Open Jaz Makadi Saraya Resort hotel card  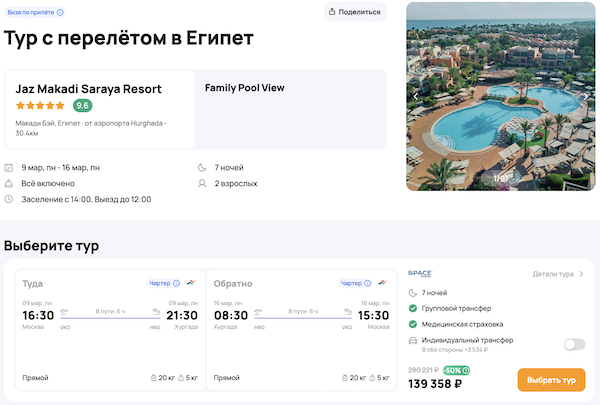pyautogui.click(x=100, y=109)
